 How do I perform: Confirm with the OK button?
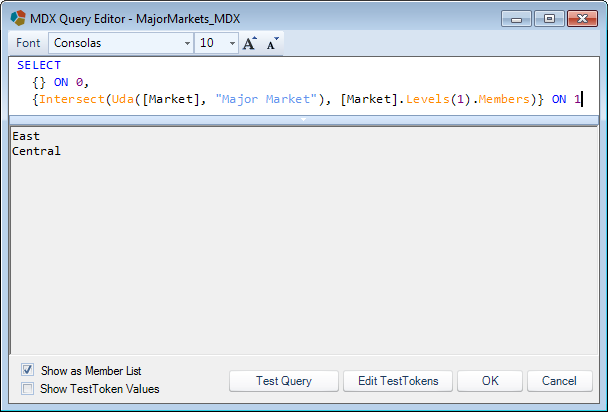tap(490, 381)
